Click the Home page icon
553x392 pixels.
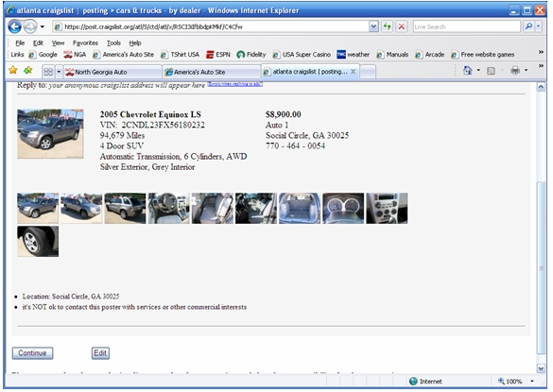coord(468,71)
